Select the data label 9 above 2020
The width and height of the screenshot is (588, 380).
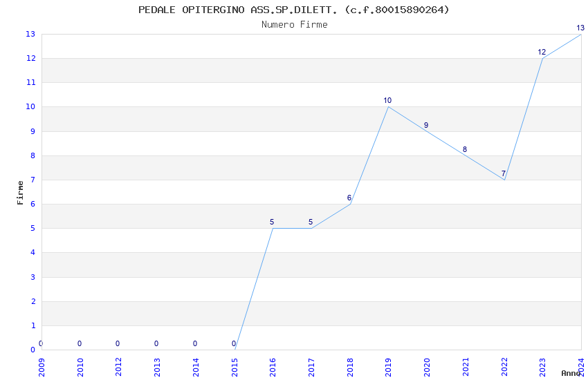[426, 125]
